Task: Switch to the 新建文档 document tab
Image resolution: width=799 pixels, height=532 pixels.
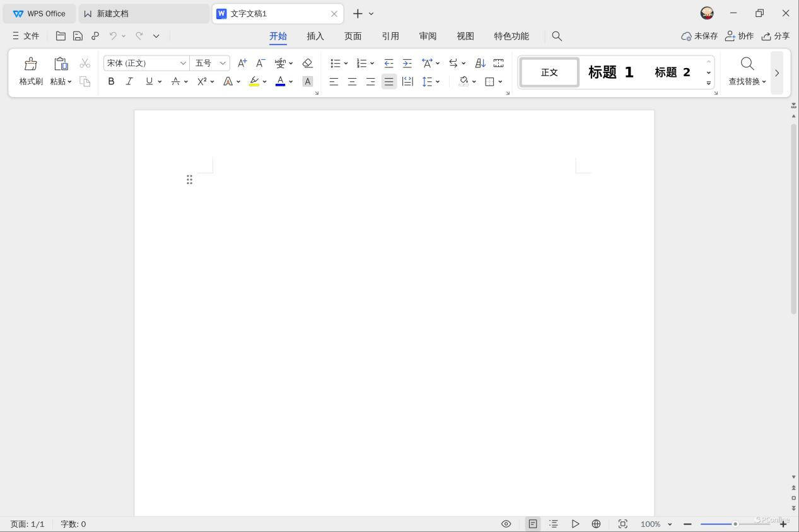Action: (x=112, y=13)
